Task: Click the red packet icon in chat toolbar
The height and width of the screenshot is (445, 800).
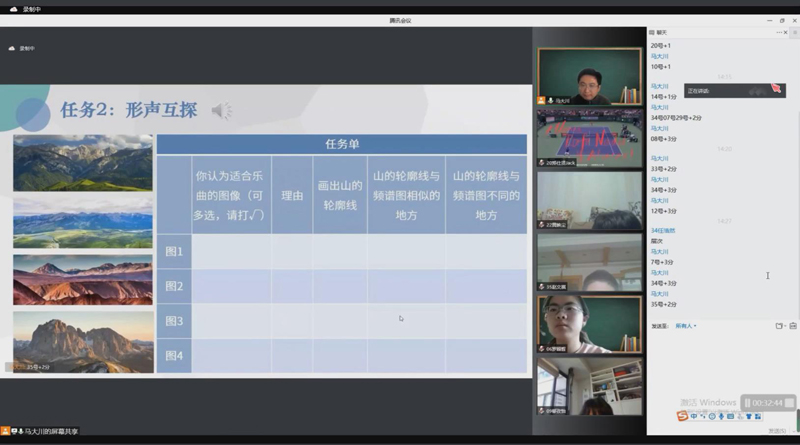Action: pos(792,325)
